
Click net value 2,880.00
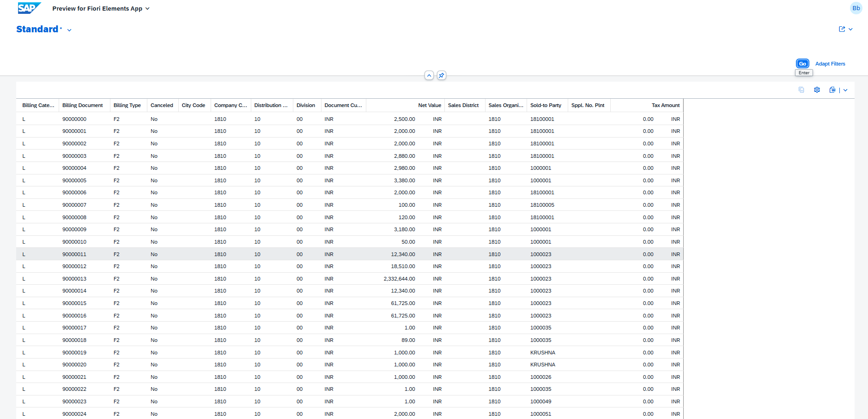tap(404, 156)
